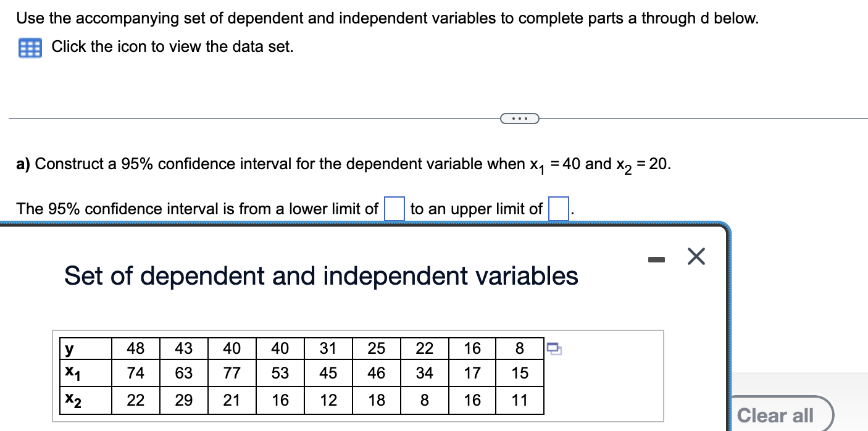Select the y value 31 in the table
868x431 pixels.
click(327, 348)
